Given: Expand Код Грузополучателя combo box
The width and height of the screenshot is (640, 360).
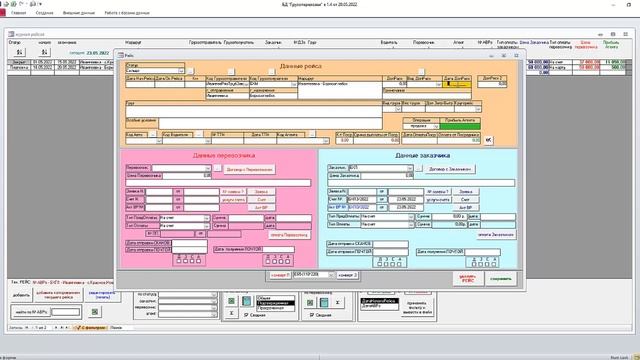Looking at the screenshot, I should pyautogui.click(x=293, y=84).
